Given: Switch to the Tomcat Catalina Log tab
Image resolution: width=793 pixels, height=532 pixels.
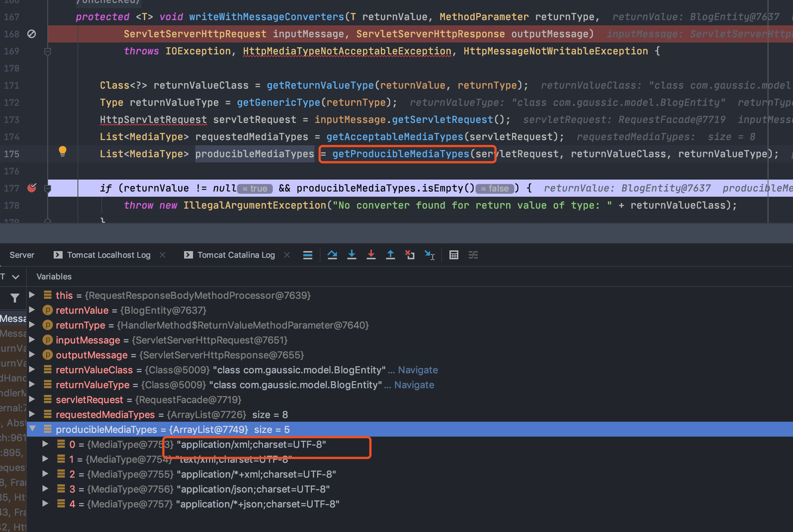Looking at the screenshot, I should (236, 255).
